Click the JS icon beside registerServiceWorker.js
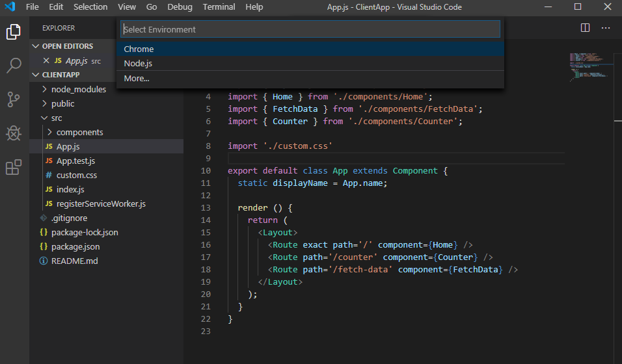This screenshot has width=622, height=364. [49, 203]
